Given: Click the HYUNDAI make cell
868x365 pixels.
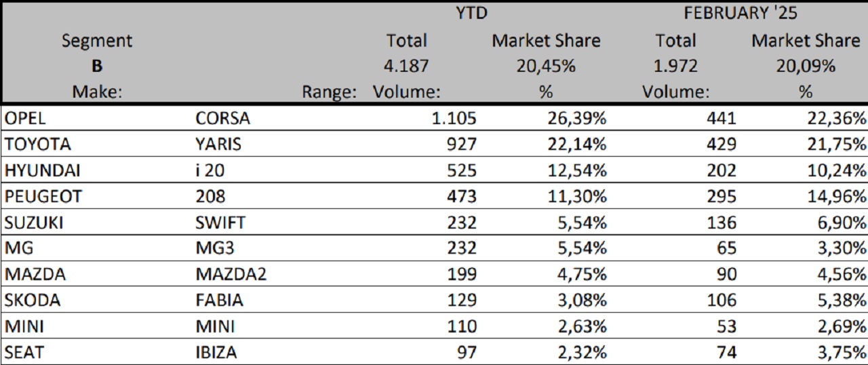Looking at the screenshot, I should (41, 170).
